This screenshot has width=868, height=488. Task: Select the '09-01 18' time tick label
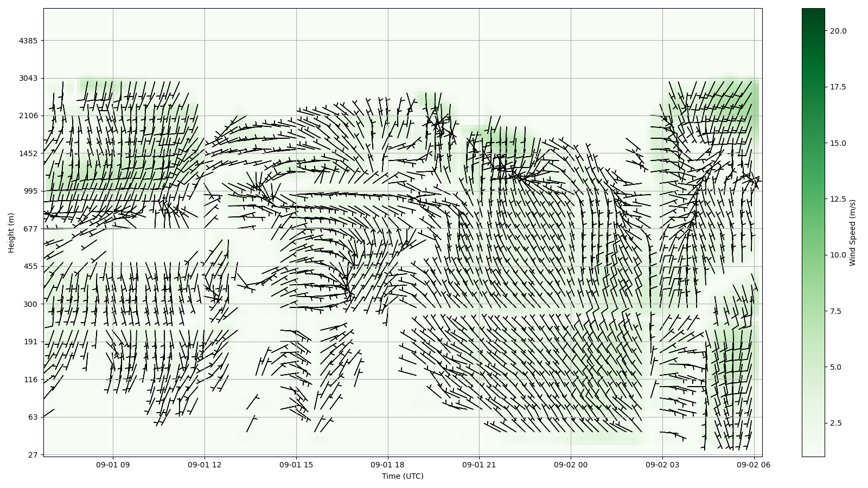click(387, 465)
